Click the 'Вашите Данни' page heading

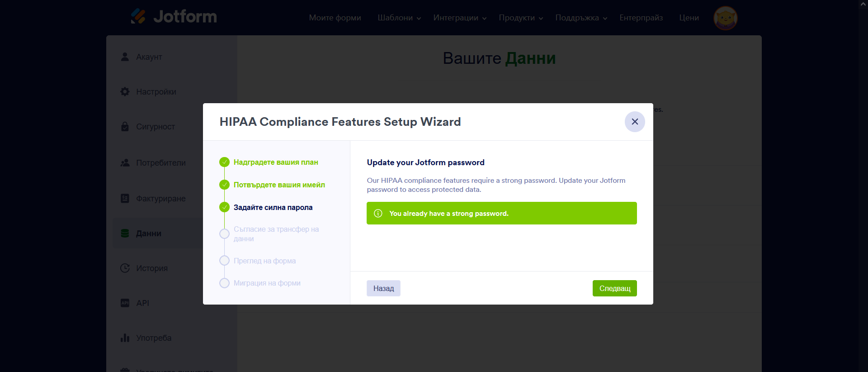[x=499, y=58]
